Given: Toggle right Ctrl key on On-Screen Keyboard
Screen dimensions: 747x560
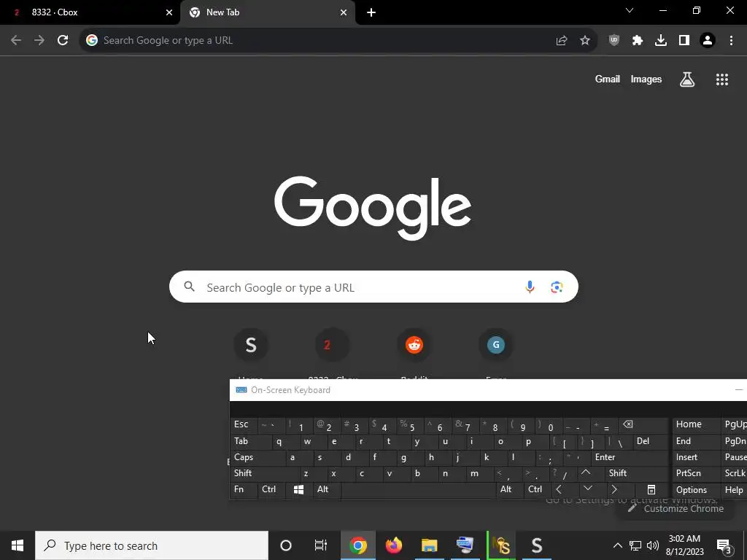Looking at the screenshot, I should coord(538,489).
